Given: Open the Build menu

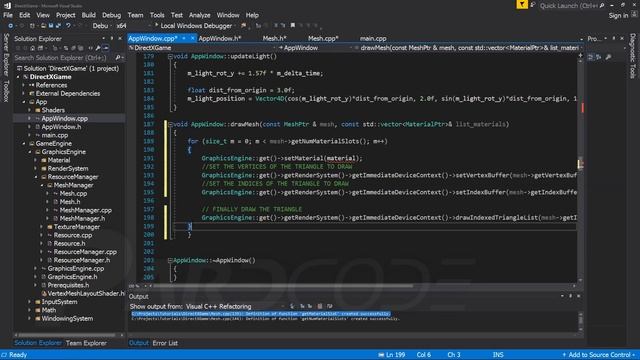Looking at the screenshot, I should click(89, 15).
